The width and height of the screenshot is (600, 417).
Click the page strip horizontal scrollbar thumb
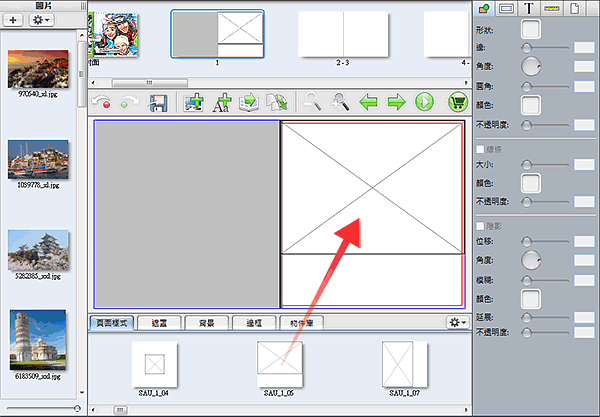(x=149, y=83)
